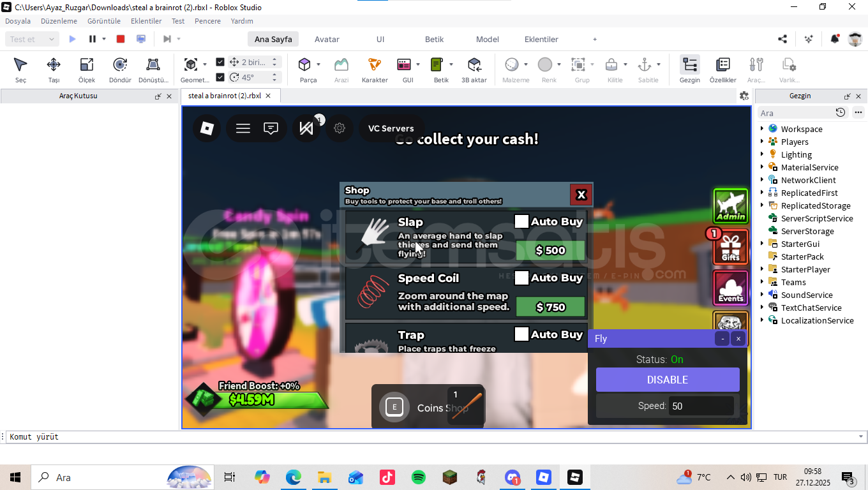Image resolution: width=868 pixels, height=490 pixels.
Task: Open Microsoft Edge from the taskbar
Action: click(x=293, y=477)
